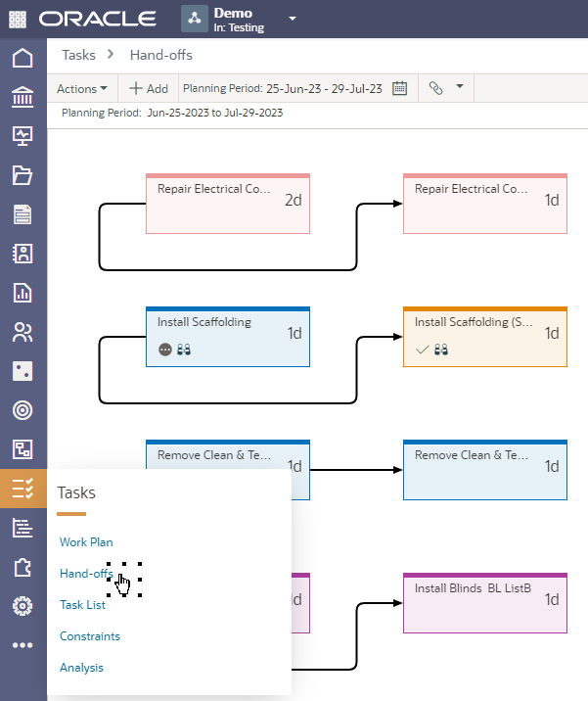
Task: Click the Strategy target icon in sidebar
Action: pyautogui.click(x=23, y=409)
